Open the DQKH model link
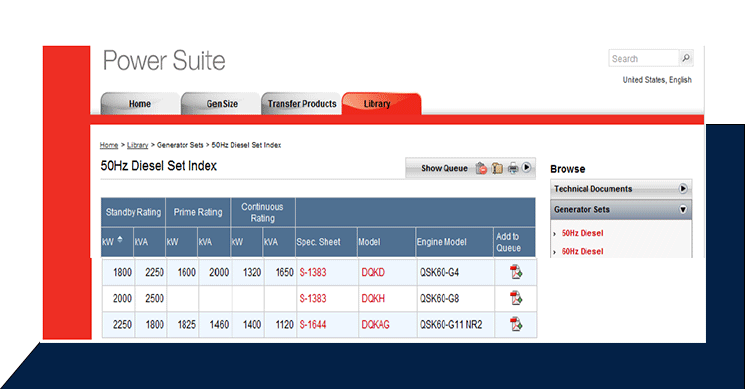745x389 pixels. coord(373,298)
